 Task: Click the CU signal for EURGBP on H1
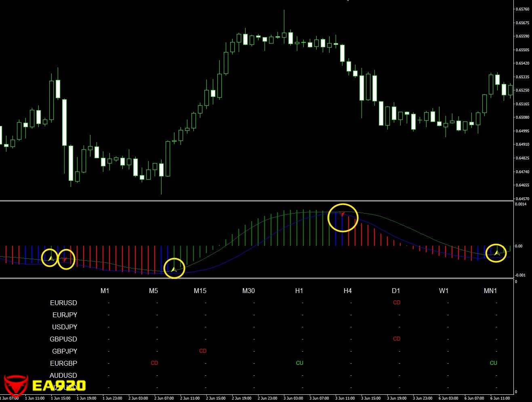[x=299, y=363]
